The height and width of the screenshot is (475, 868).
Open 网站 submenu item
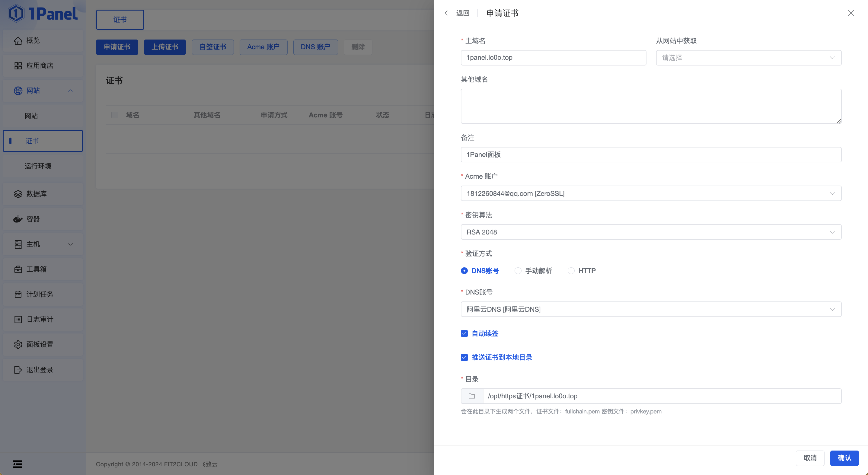click(43, 116)
